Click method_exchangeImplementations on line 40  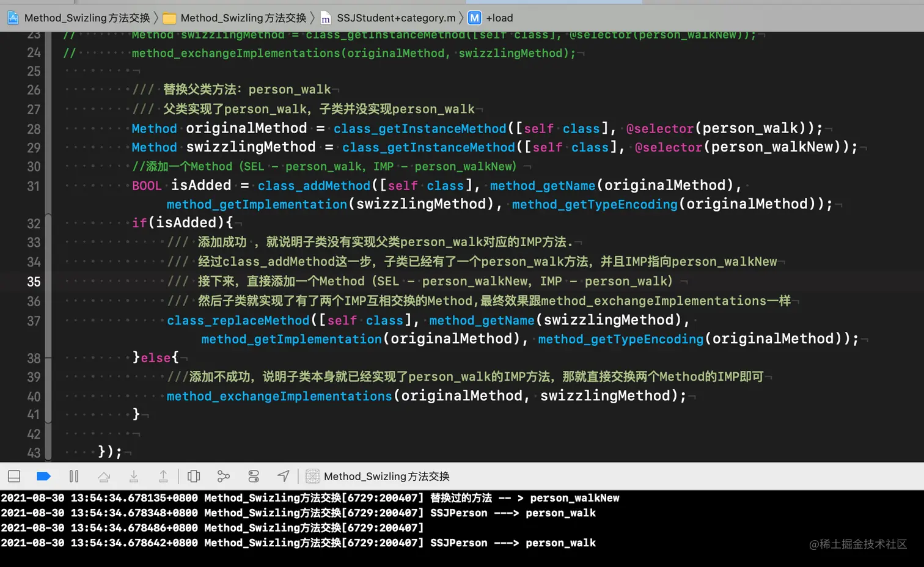(x=279, y=397)
